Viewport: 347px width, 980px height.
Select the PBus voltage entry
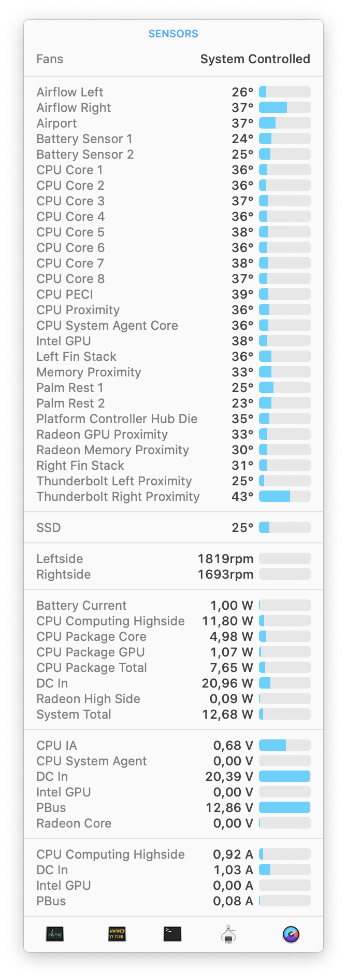coord(51,808)
